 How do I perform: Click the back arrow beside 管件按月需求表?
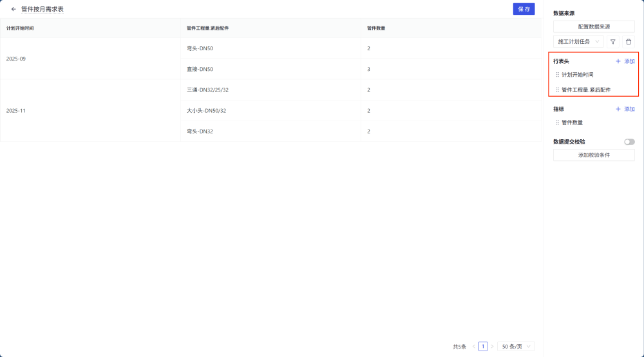coord(14,9)
